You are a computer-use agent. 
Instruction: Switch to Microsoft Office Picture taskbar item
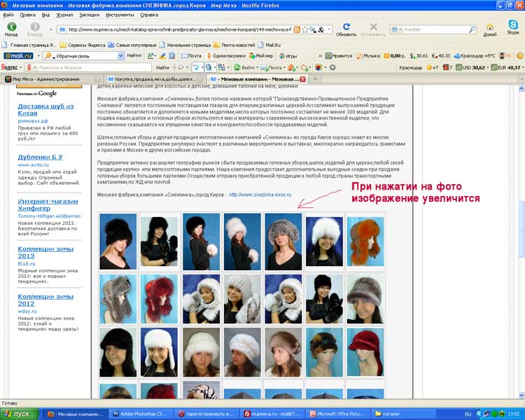point(338,414)
